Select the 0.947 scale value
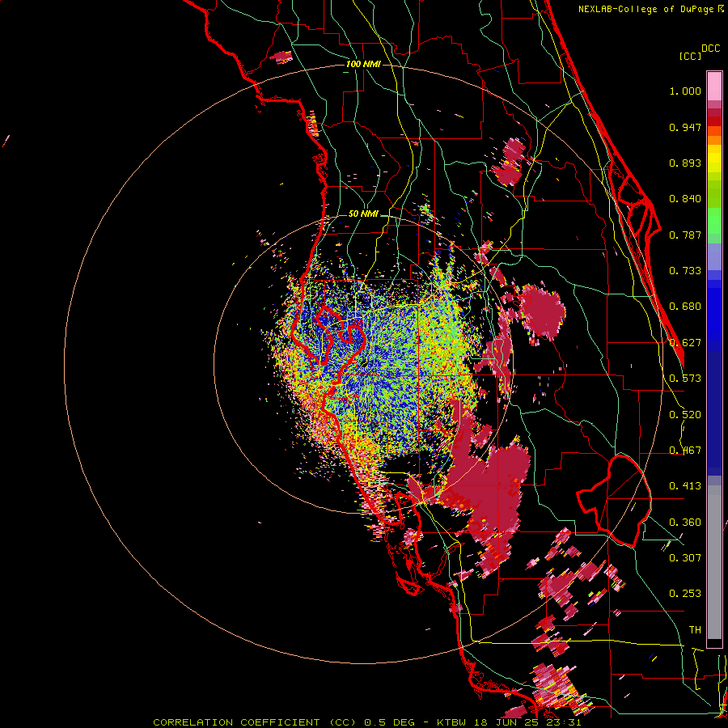Image resolution: width=728 pixels, height=728 pixels. 685,127
